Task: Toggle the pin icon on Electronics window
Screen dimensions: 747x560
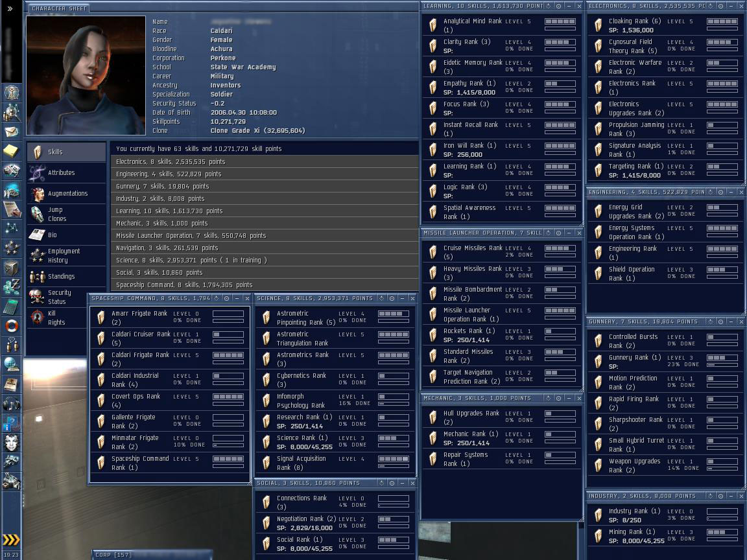Action: click(x=710, y=6)
